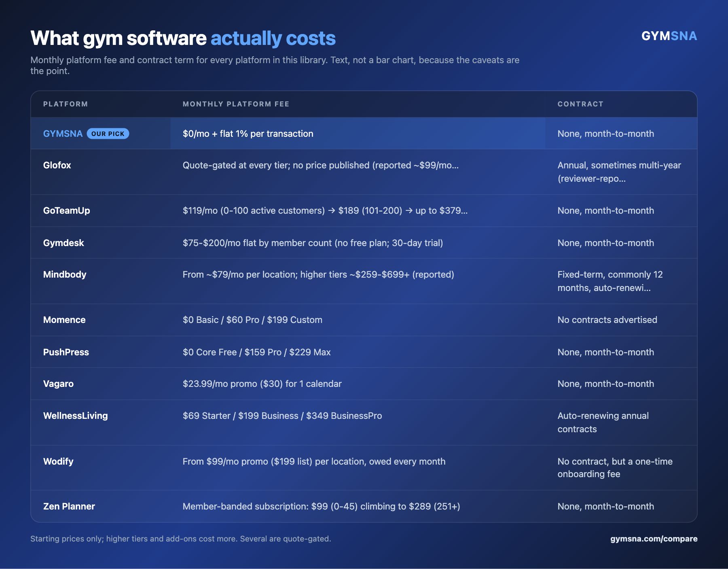Select 'No contracts advertised' for Momence

(x=607, y=320)
